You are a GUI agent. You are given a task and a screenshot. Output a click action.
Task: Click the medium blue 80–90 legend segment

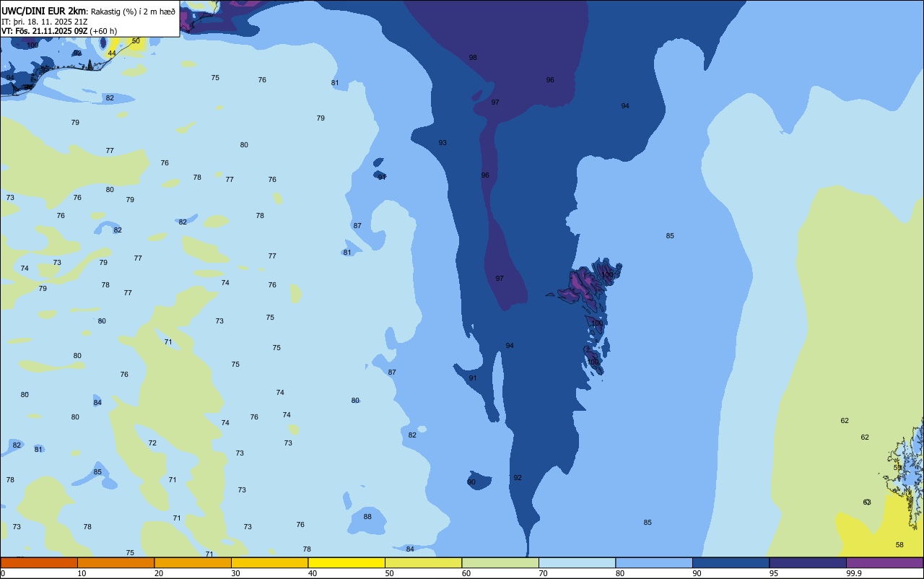[x=654, y=562]
